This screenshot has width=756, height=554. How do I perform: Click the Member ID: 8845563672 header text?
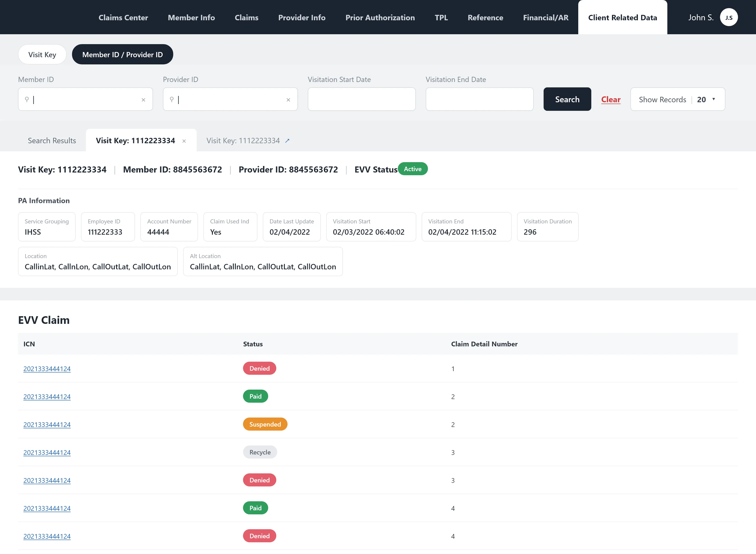173,169
